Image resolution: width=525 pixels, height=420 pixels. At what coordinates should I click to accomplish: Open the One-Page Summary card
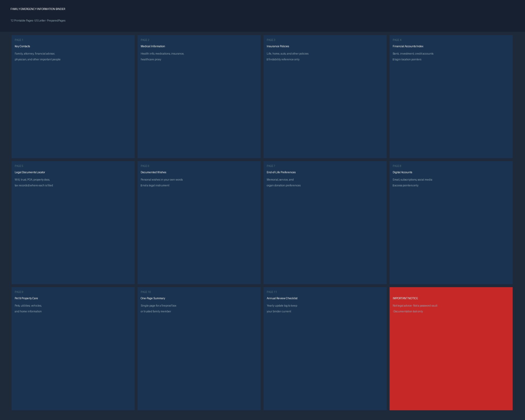tap(199, 349)
